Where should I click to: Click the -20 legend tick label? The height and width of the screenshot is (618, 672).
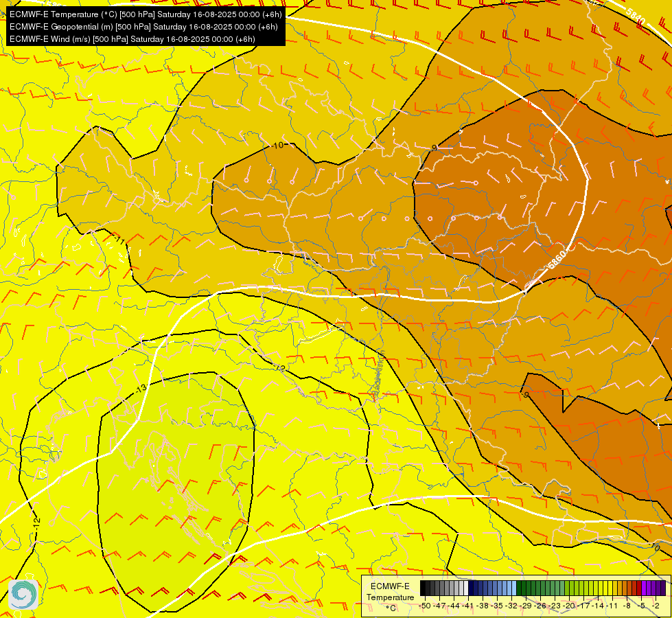[x=569, y=606]
